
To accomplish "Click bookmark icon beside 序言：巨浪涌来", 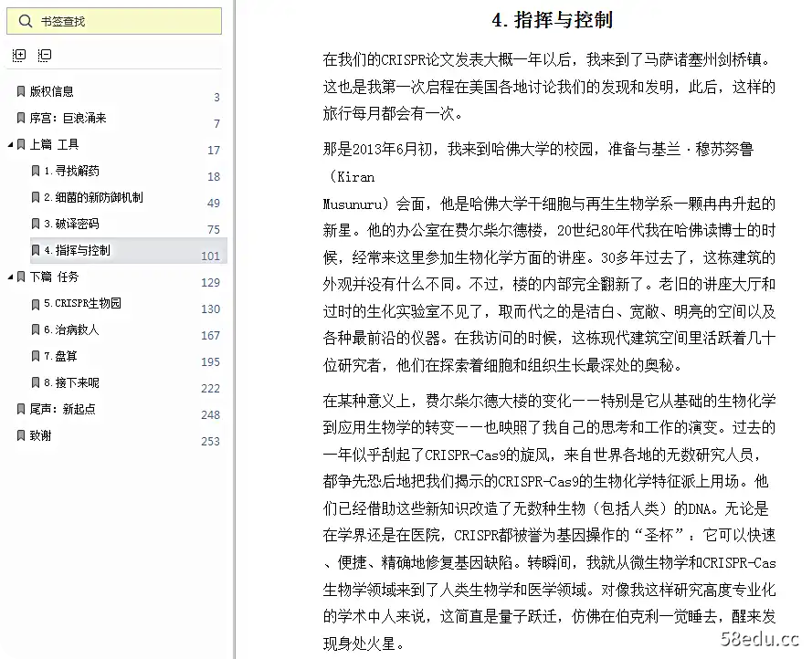I will [21, 118].
